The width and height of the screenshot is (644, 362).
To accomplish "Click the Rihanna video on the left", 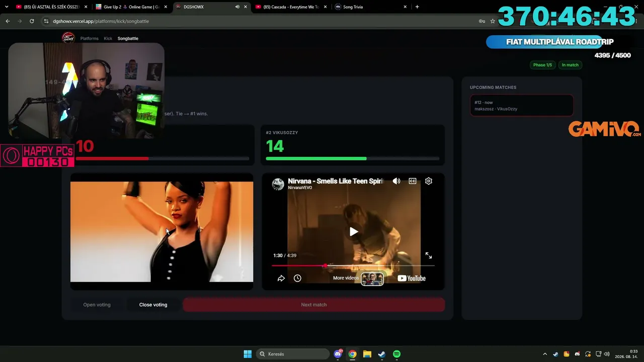I will 162,232.
